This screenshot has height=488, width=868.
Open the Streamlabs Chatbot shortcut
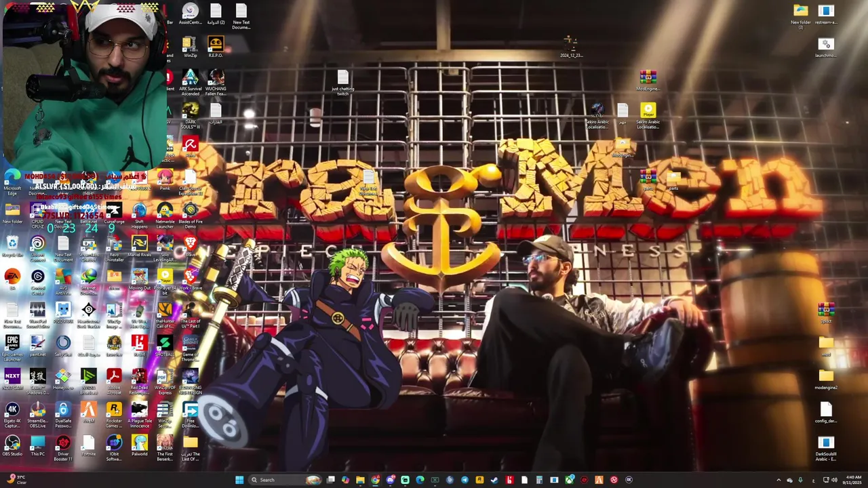tap(88, 248)
